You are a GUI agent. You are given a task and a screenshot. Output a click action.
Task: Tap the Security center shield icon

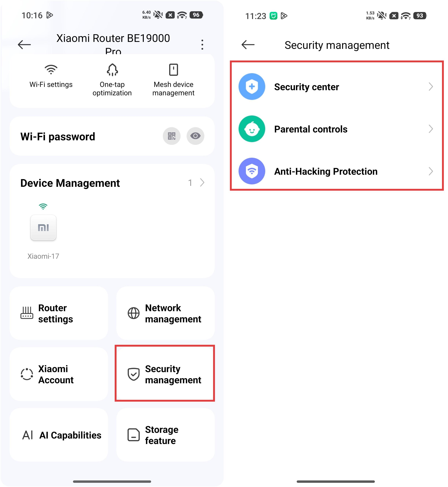[252, 87]
